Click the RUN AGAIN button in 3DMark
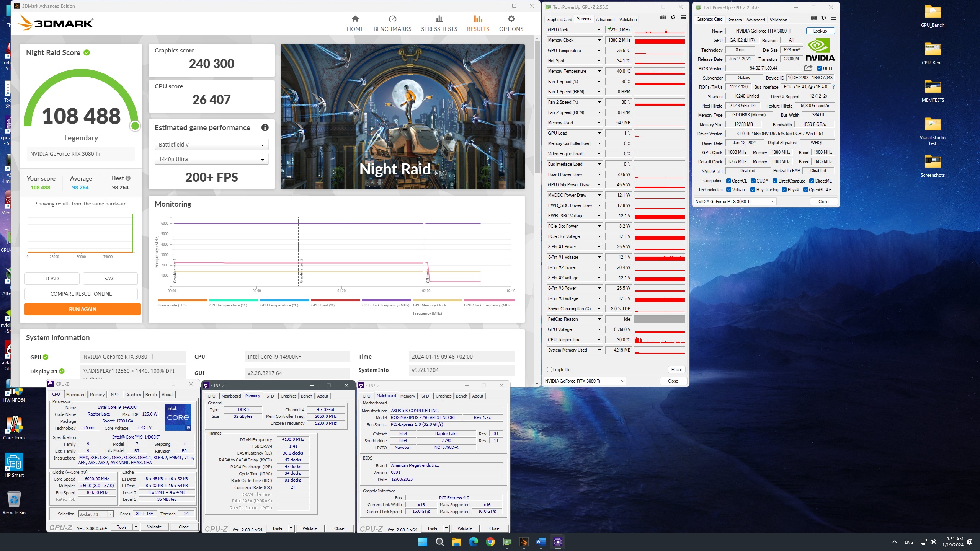 [x=83, y=309]
